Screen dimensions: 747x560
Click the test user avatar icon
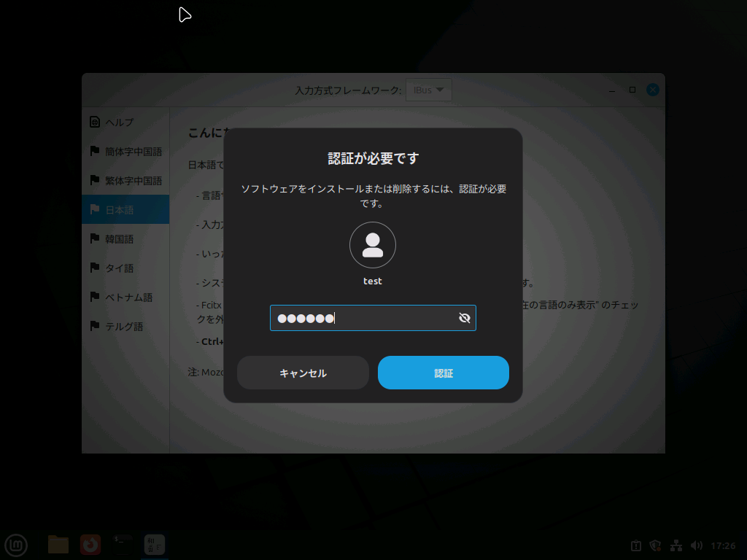click(373, 245)
